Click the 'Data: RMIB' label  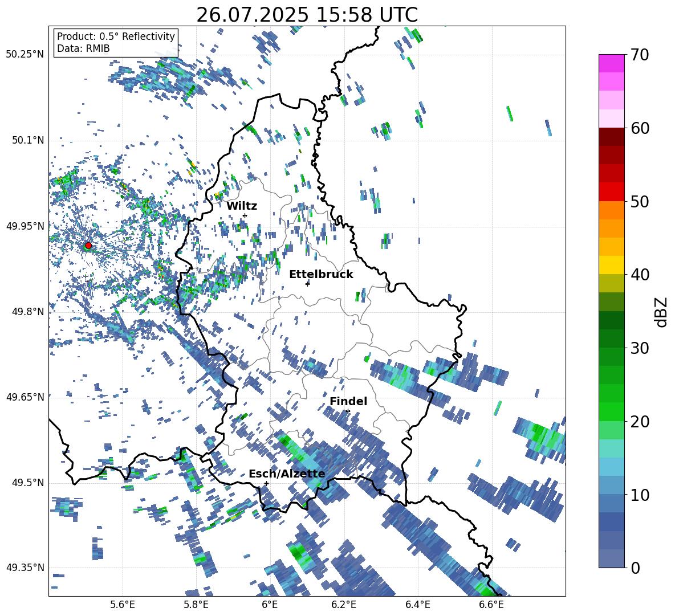pos(83,48)
